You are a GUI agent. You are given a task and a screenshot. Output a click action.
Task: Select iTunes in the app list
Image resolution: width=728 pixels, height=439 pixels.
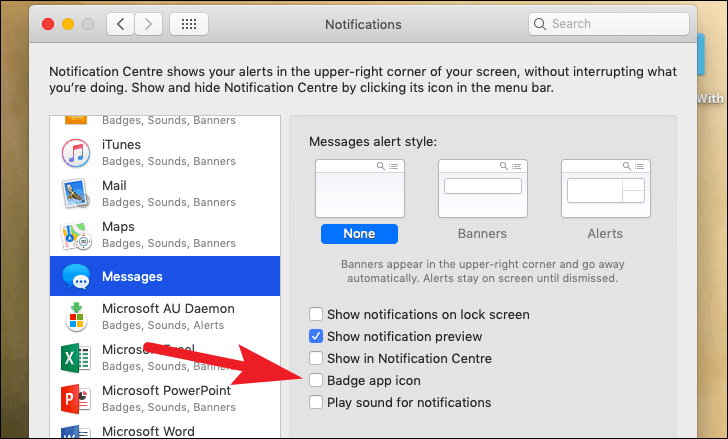165,153
